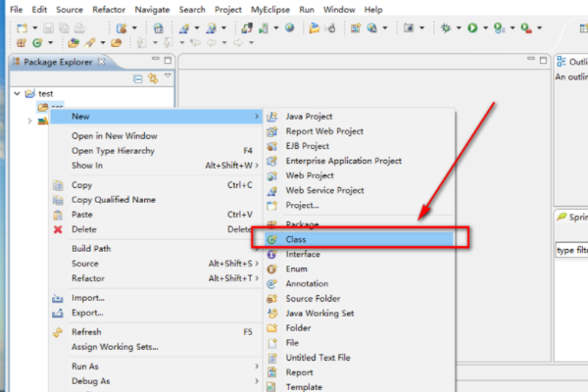Image resolution: width=588 pixels, height=392 pixels.
Task: Choose Interface in the New submenu
Action: (x=302, y=254)
